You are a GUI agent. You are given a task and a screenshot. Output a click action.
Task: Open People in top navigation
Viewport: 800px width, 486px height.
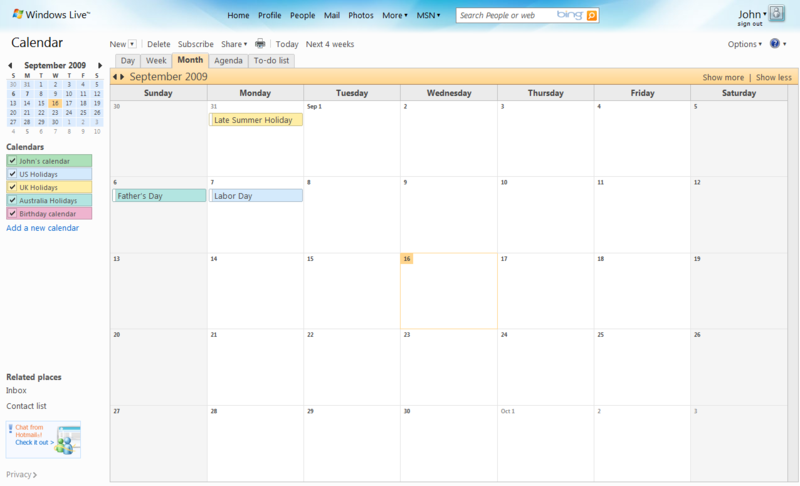click(x=303, y=15)
